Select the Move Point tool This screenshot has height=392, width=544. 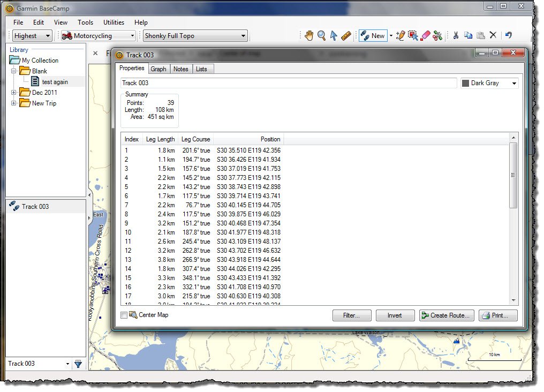click(x=412, y=35)
